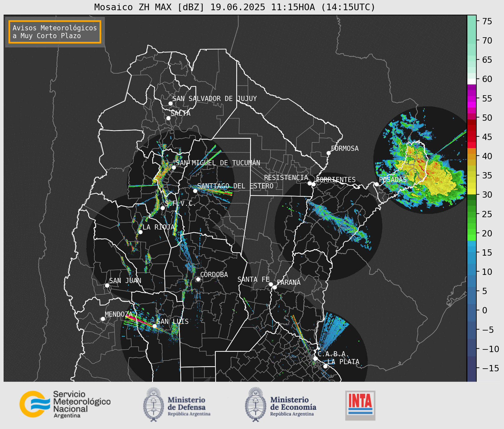Click the Resistencia city marker
Screen dimensions: 504x429
pos(310,183)
